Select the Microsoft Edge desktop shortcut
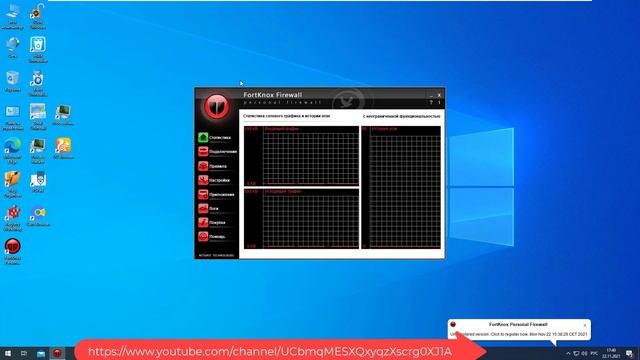Screen dimensions: 640x360 pos(12,150)
